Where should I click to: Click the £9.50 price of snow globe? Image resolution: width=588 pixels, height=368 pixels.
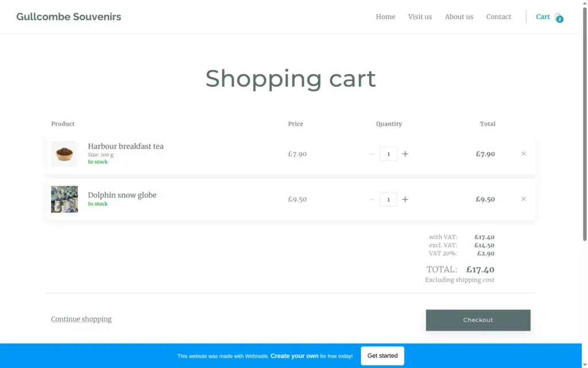[x=297, y=200]
